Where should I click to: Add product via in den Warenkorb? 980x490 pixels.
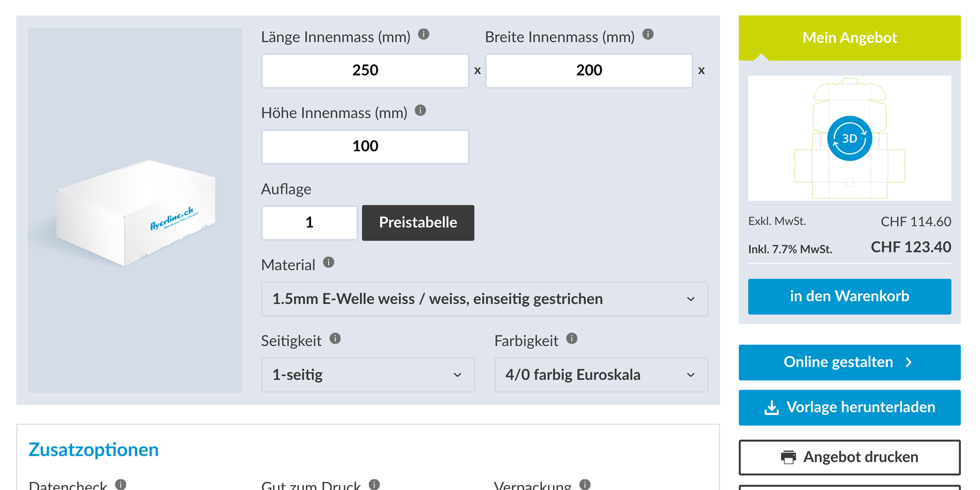tap(850, 296)
